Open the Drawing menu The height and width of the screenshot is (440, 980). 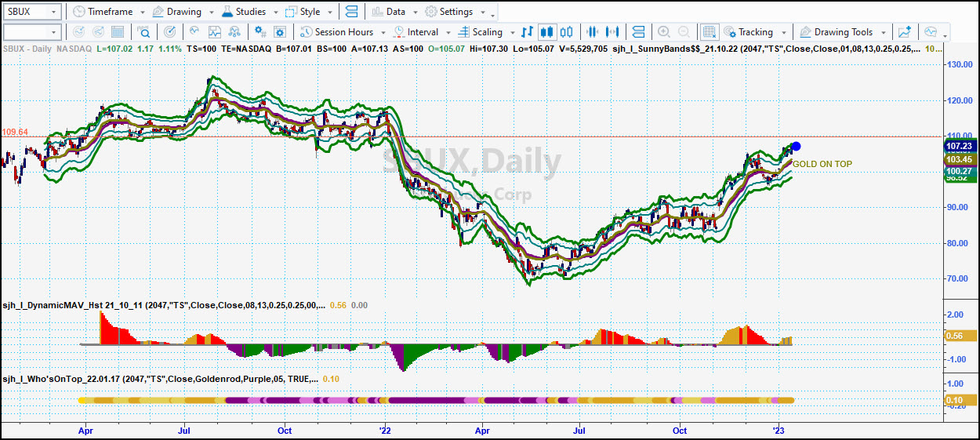click(x=176, y=12)
